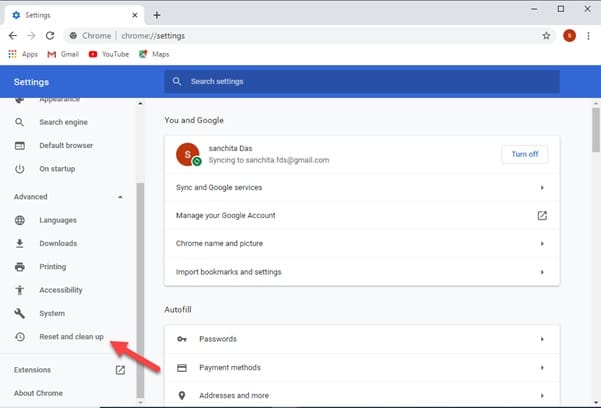This screenshot has width=601, height=408.
Task: Click the Default browser window icon
Action: (20, 145)
